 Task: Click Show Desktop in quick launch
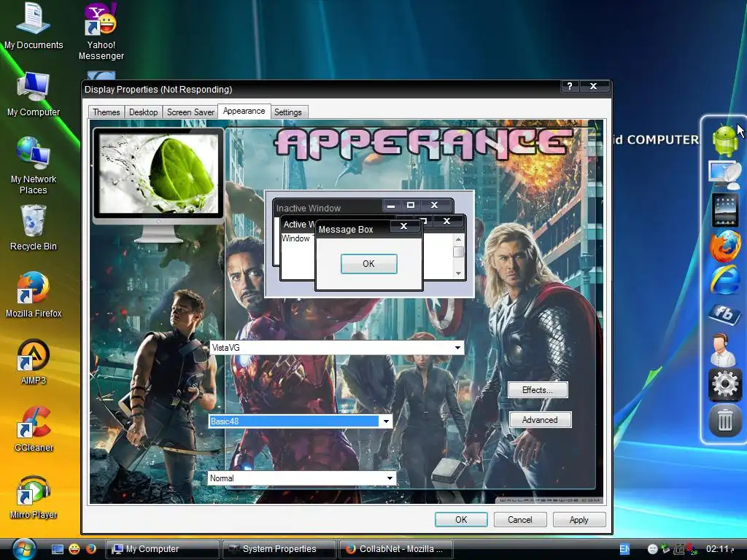58,549
